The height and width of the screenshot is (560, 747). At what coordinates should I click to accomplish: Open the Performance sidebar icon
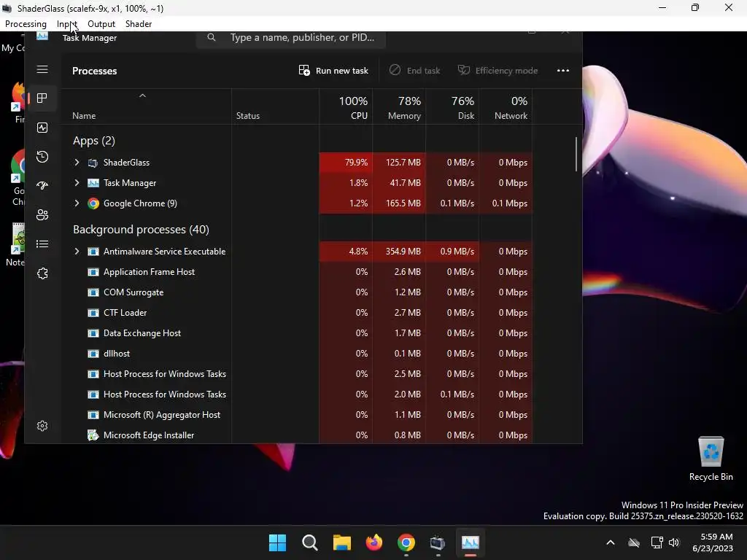click(x=42, y=128)
